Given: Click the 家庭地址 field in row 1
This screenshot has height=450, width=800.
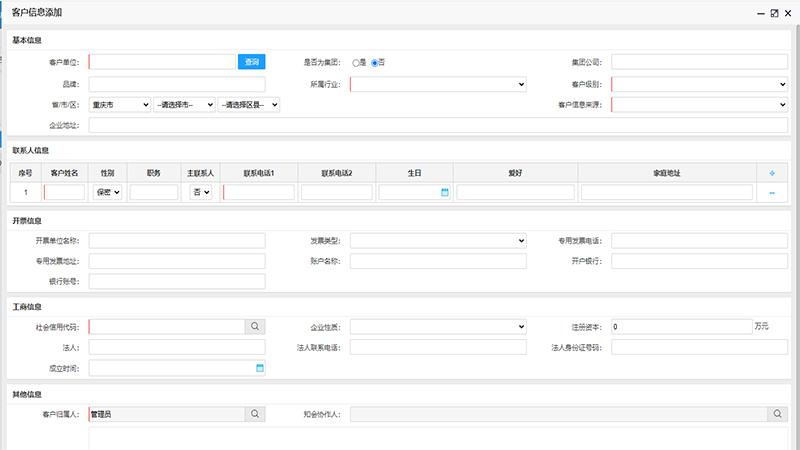Looking at the screenshot, I should (x=667, y=192).
